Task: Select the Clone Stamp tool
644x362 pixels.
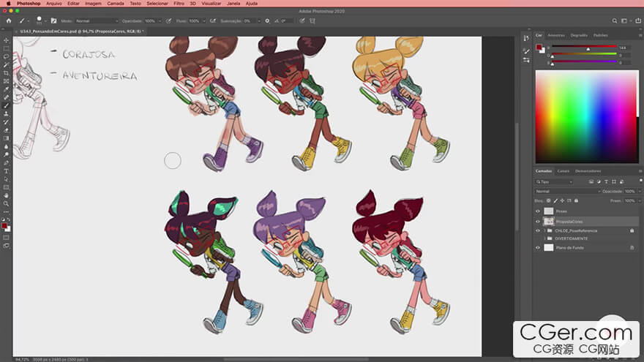Action: click(6, 113)
